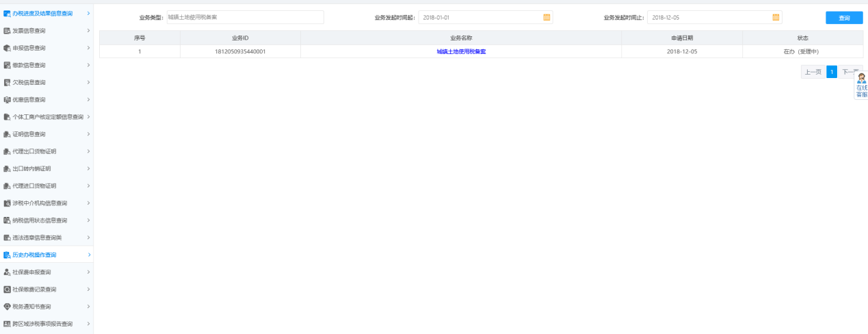This screenshot has width=868, height=334.
Task: Click the icon beside 个体工商户核定定额信息查询
Action: coord(7,117)
